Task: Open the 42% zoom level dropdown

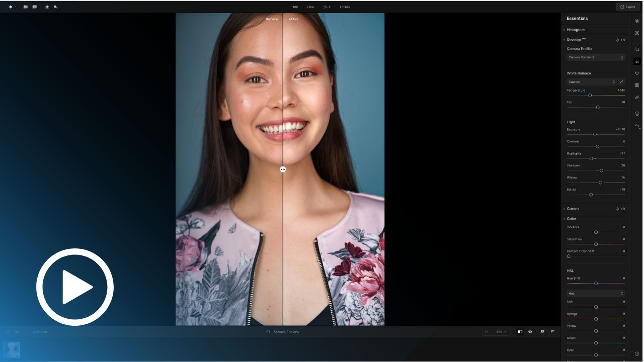Action: [501, 332]
